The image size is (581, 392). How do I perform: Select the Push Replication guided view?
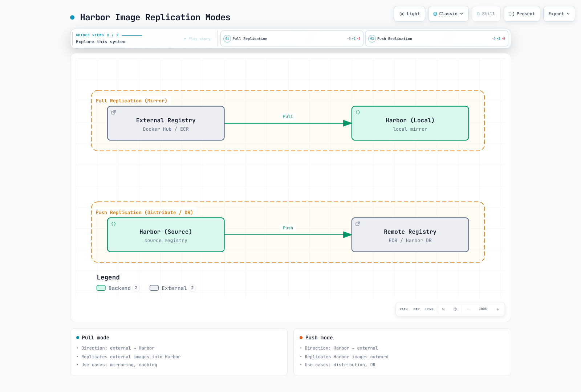(437, 38)
